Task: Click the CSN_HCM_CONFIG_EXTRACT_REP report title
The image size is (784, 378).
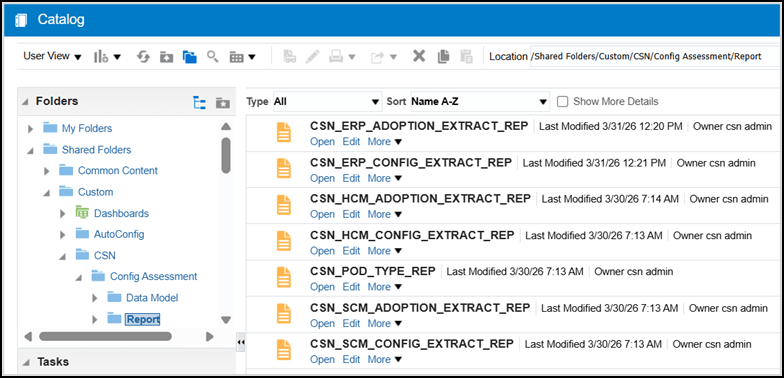Action: click(x=412, y=235)
